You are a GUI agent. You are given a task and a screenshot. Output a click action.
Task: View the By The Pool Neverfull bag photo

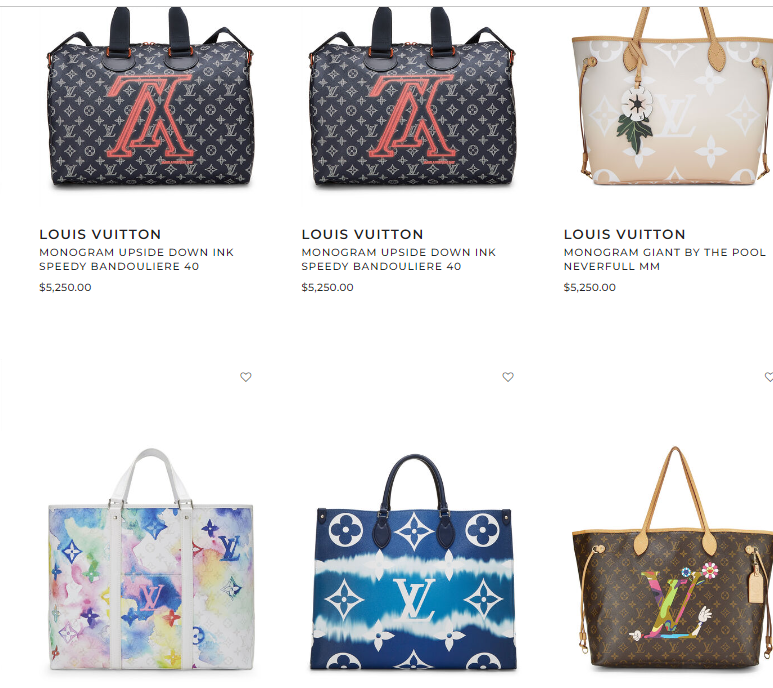click(672, 97)
